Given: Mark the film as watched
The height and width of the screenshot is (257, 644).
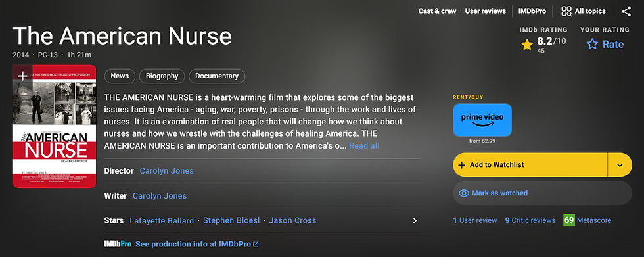Looking at the screenshot, I should (x=542, y=193).
